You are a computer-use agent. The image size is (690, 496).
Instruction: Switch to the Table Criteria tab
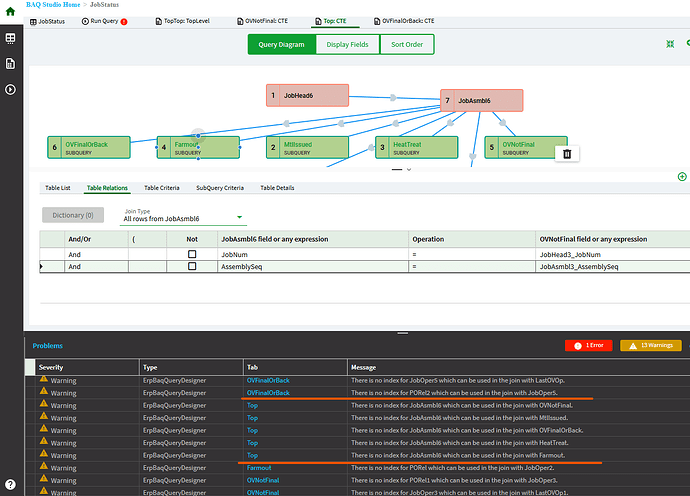coord(162,188)
